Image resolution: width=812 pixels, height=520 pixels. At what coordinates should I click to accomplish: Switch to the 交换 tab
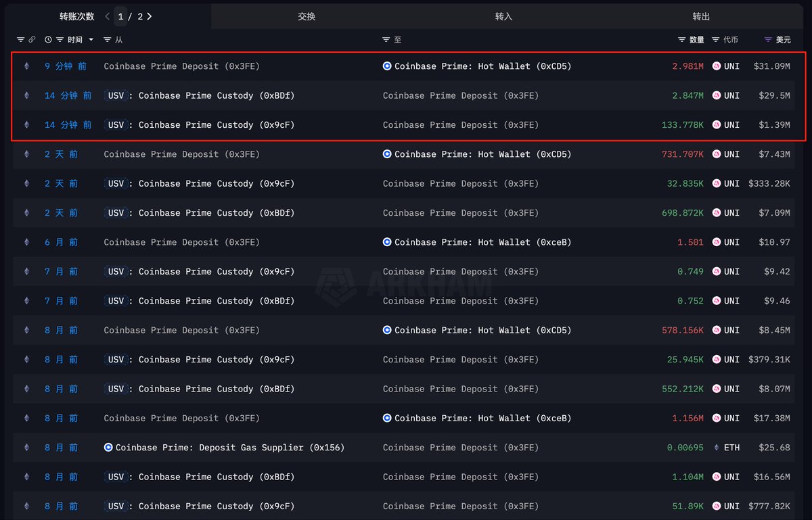coord(307,16)
